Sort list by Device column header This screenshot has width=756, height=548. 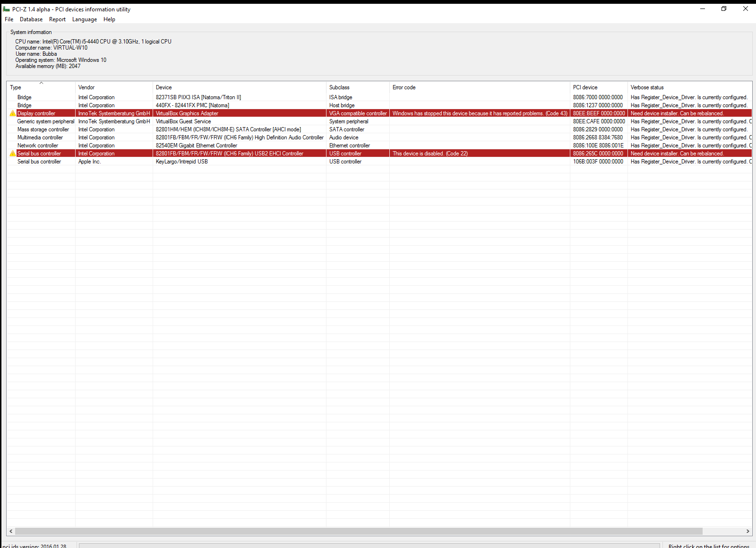(x=240, y=87)
